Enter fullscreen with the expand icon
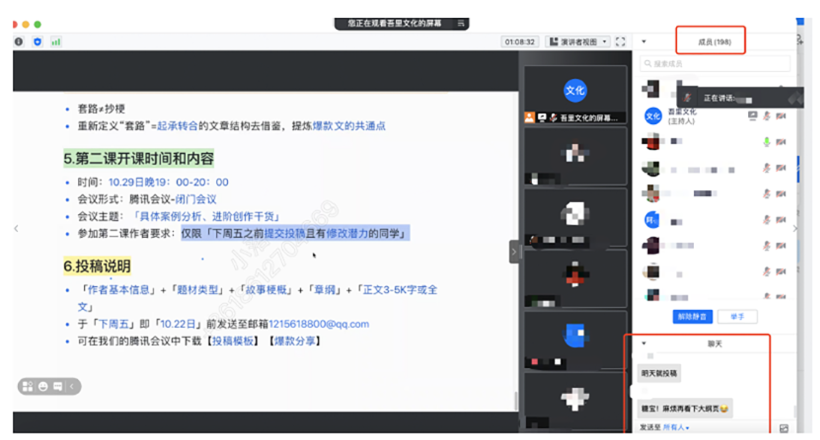This screenshot has width=820, height=440. click(621, 42)
